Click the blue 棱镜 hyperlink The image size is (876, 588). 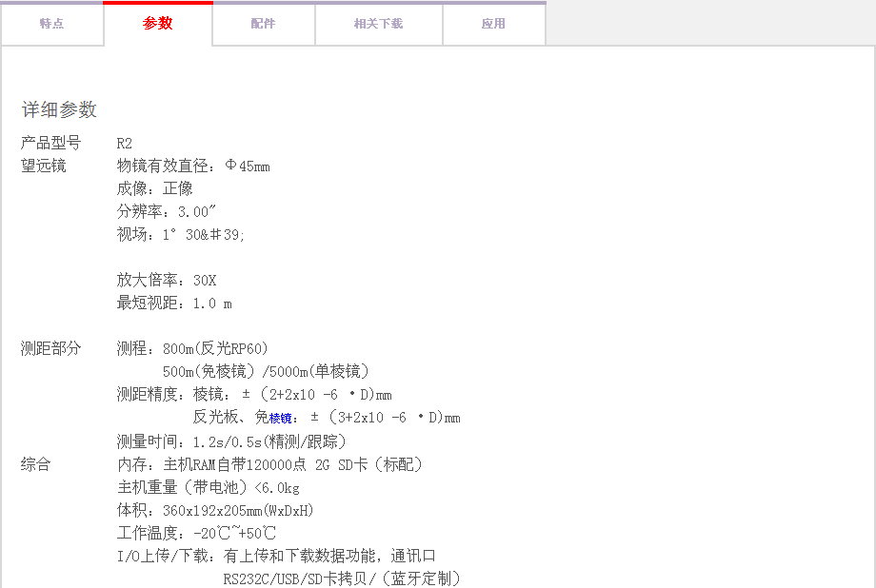click(281, 418)
